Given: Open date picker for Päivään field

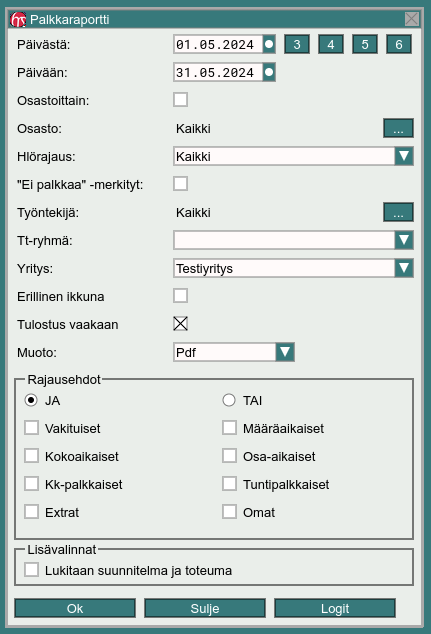Looking at the screenshot, I should 269,72.
